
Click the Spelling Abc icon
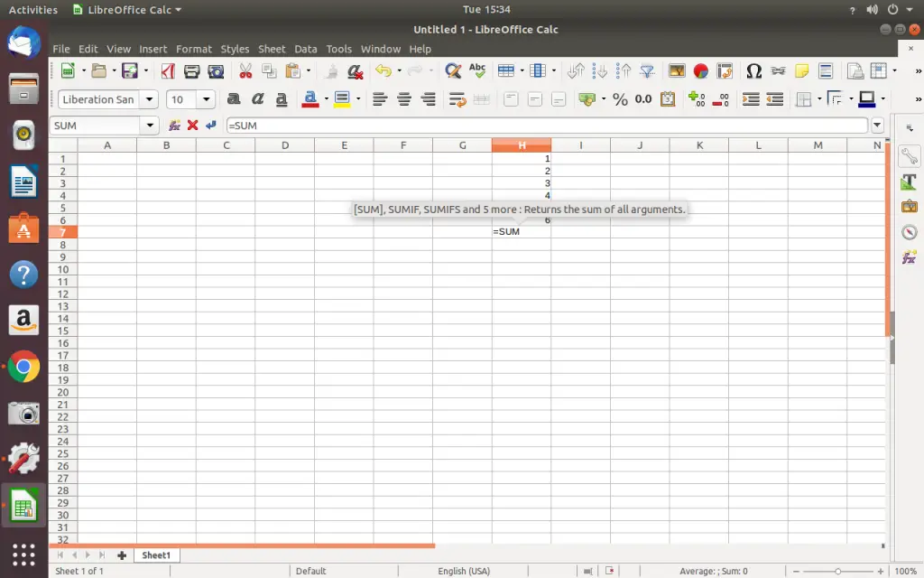point(477,71)
